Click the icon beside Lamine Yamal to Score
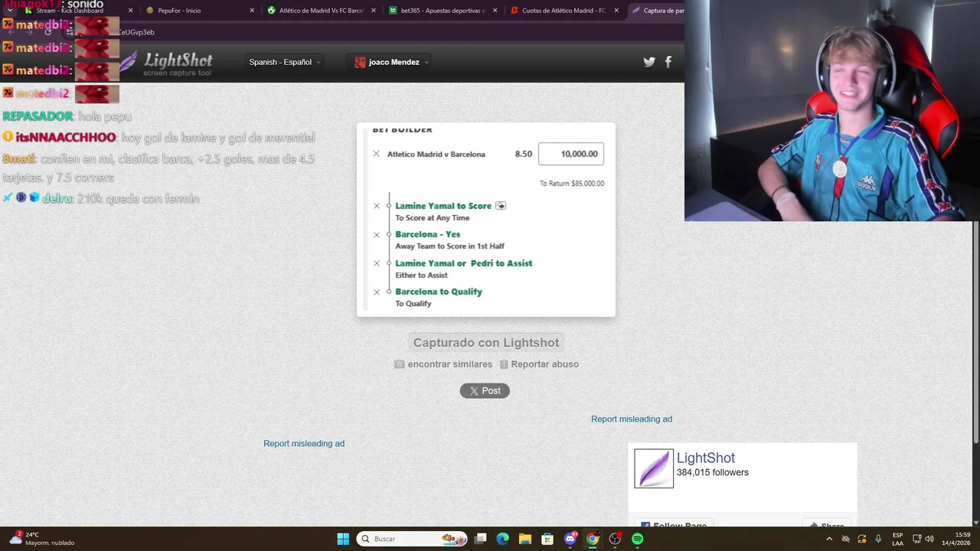 click(501, 206)
